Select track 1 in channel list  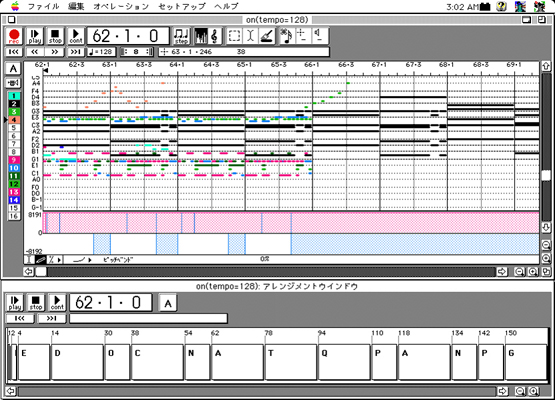[x=14, y=96]
